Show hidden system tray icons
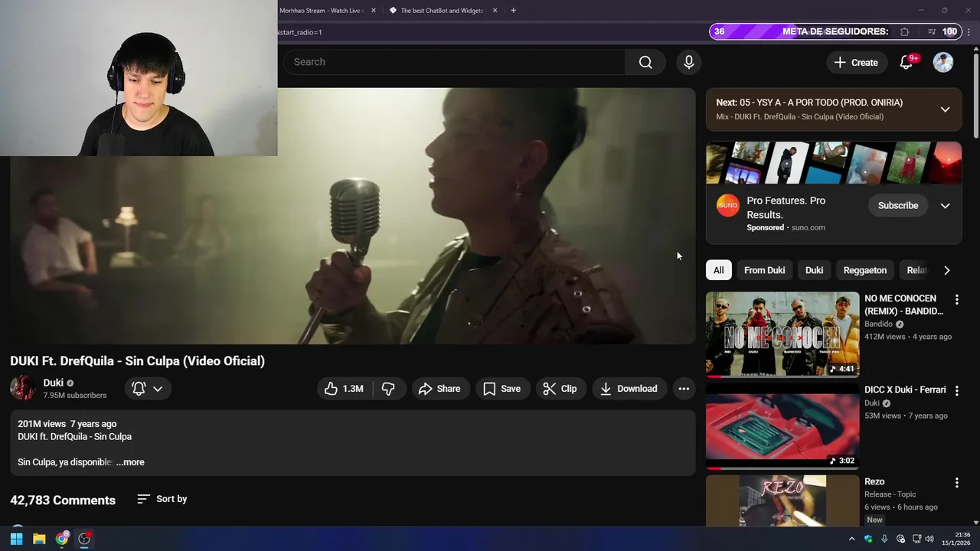The height and width of the screenshot is (551, 980). tap(851, 539)
